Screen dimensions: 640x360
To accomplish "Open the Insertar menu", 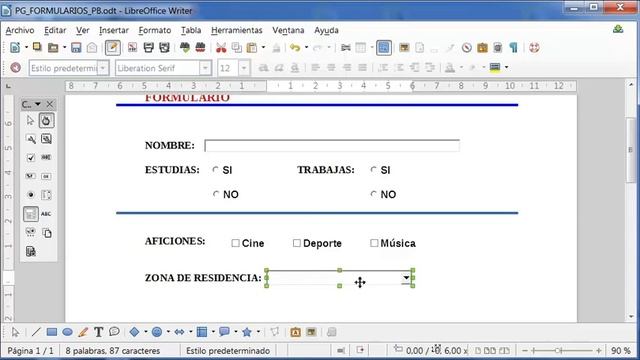I will click(x=113, y=30).
